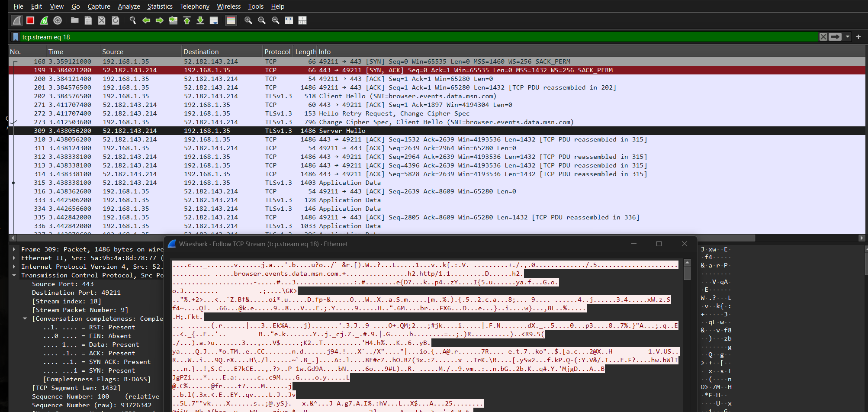Open the Statistics menu
This screenshot has width=868, height=412.
click(160, 6)
